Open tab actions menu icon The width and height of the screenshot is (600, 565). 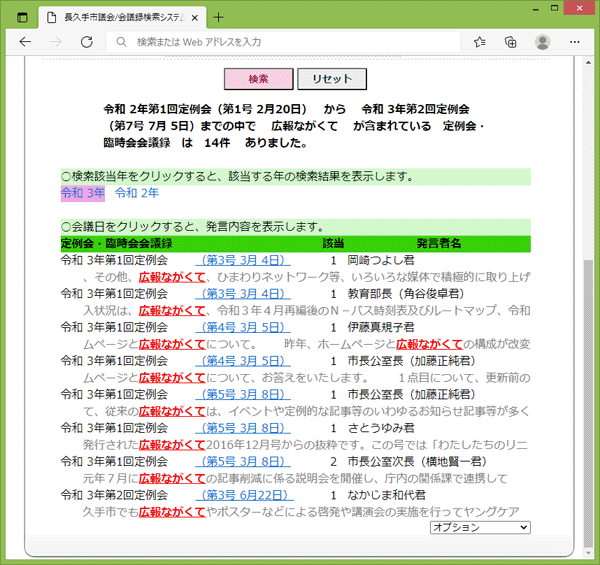pyautogui.click(x=22, y=17)
